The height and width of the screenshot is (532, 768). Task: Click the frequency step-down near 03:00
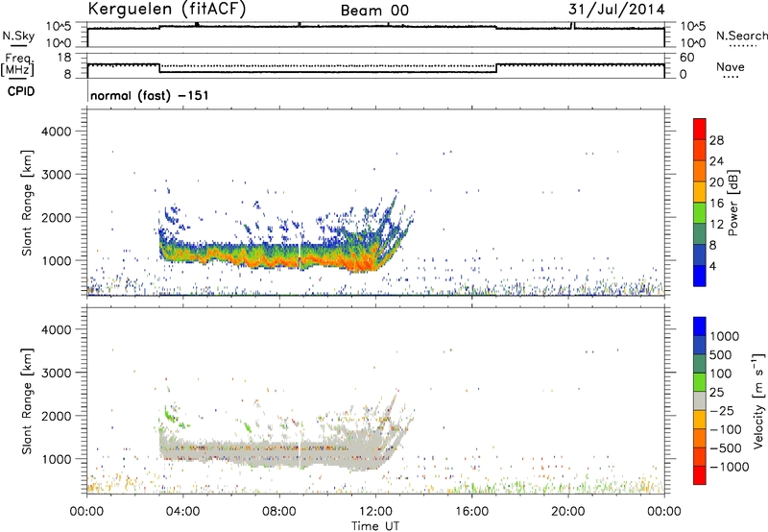(159, 68)
